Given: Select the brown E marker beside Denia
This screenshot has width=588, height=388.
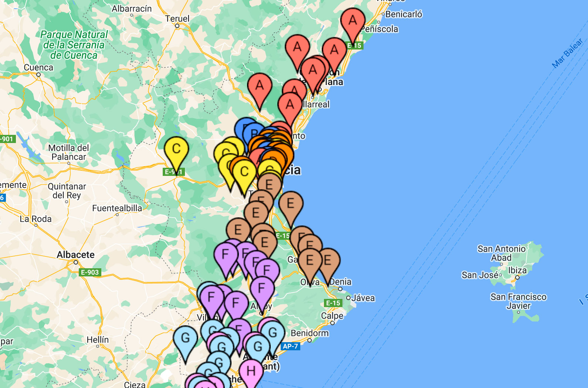Looking at the screenshot, I should pos(328,261).
